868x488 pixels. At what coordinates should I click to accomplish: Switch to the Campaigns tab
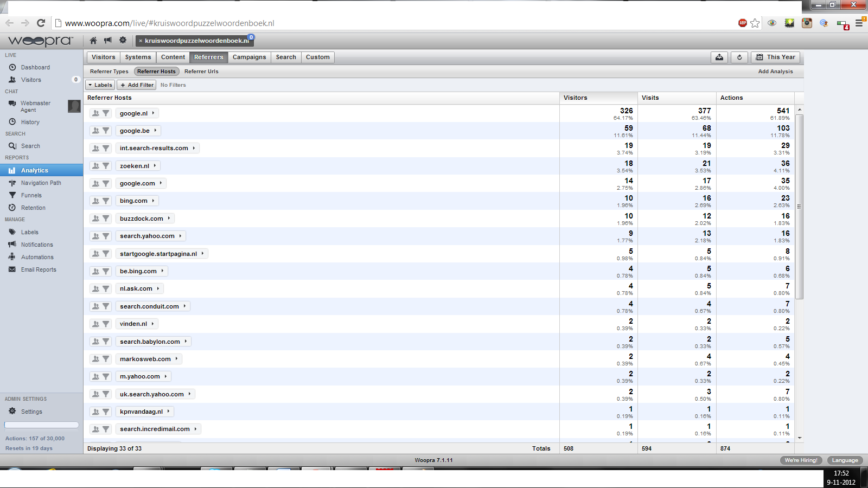click(249, 57)
